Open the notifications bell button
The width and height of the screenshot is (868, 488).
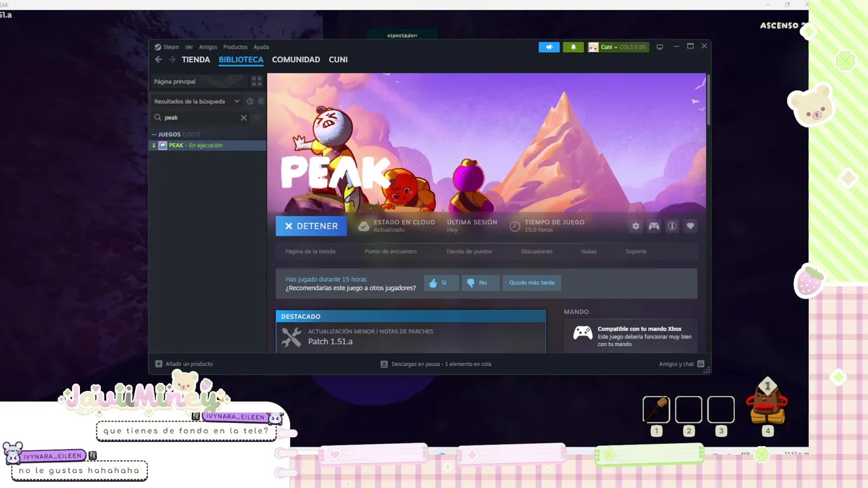coord(574,47)
